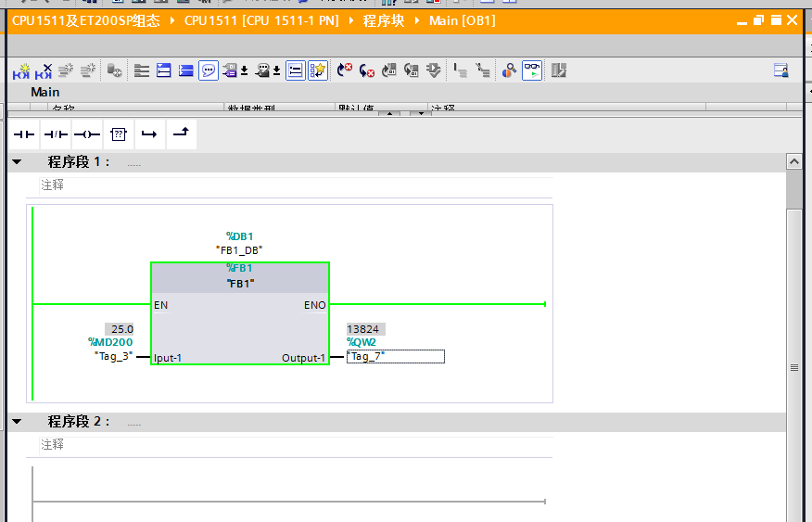Toggle monitoring on/off glasses icon
The image size is (812, 522).
532,70
